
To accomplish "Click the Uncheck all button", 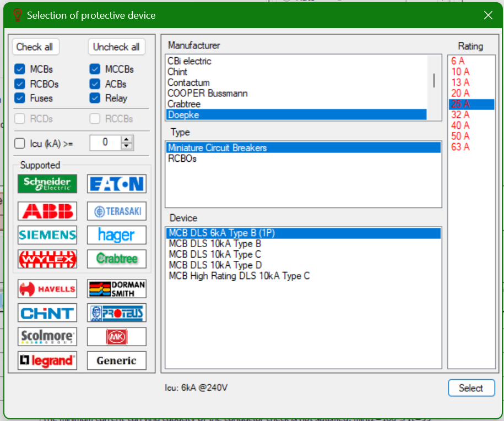I will pos(116,47).
